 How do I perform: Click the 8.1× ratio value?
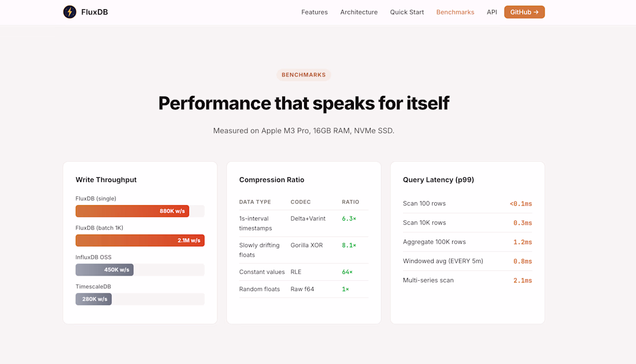(349, 245)
